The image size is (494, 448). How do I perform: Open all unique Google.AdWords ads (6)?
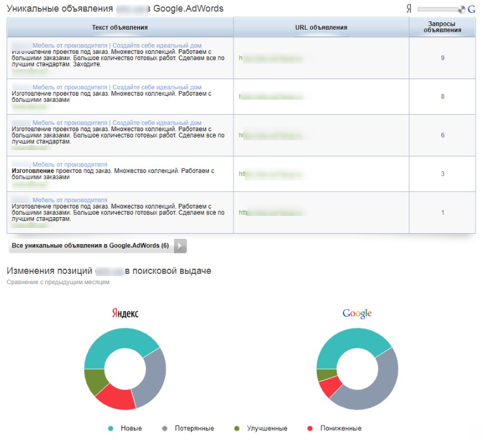pyautogui.click(x=98, y=246)
